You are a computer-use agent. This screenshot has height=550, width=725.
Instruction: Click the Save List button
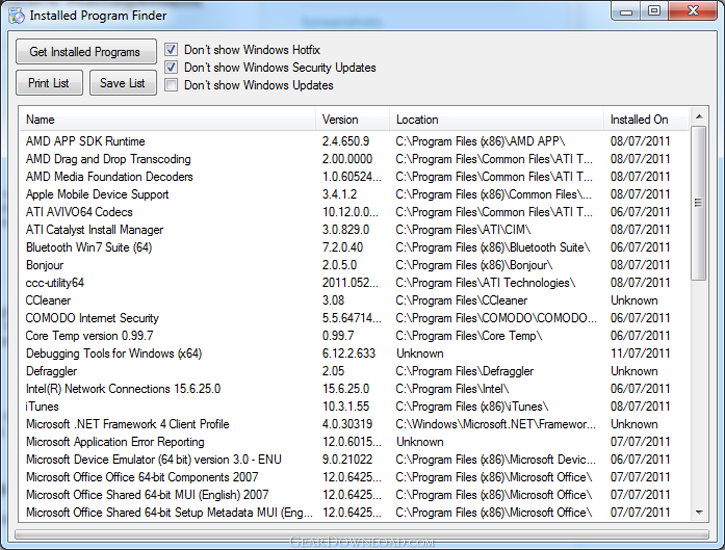point(123,83)
